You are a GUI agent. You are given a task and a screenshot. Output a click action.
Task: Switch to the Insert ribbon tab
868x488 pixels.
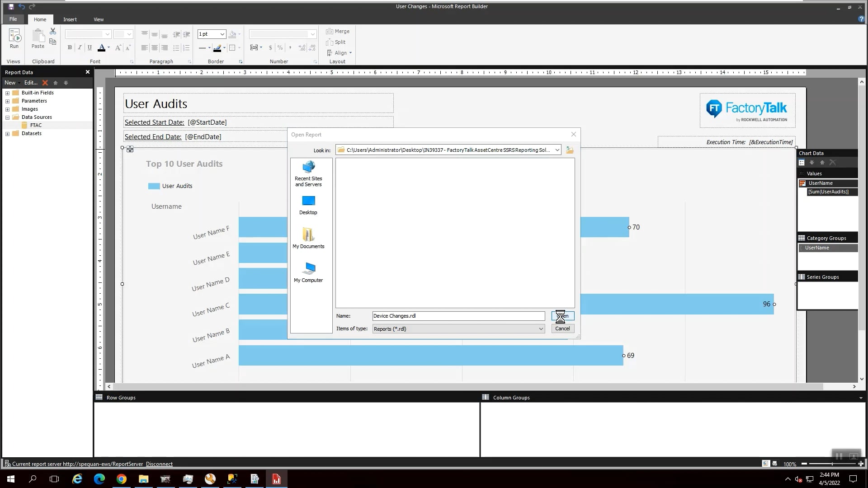coord(70,19)
